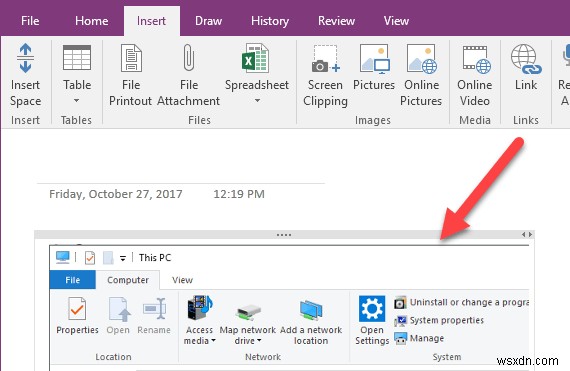The image size is (570, 371).
Task: Expand the Spreadsheet dropdown arrow
Action: tap(257, 100)
